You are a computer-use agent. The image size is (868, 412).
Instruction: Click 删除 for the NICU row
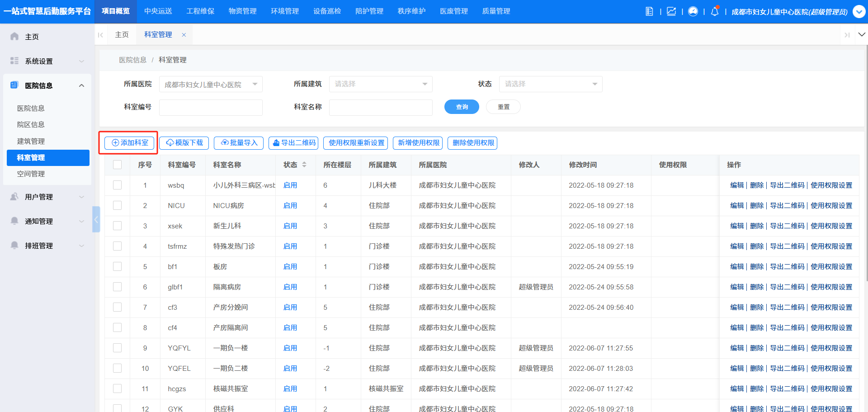click(x=757, y=205)
